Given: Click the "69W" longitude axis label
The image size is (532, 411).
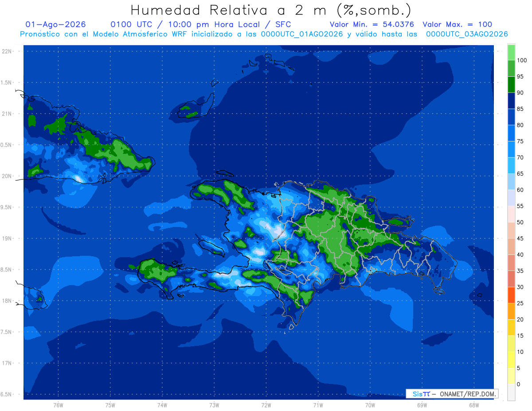Looking at the screenshot, I should [x=422, y=405].
